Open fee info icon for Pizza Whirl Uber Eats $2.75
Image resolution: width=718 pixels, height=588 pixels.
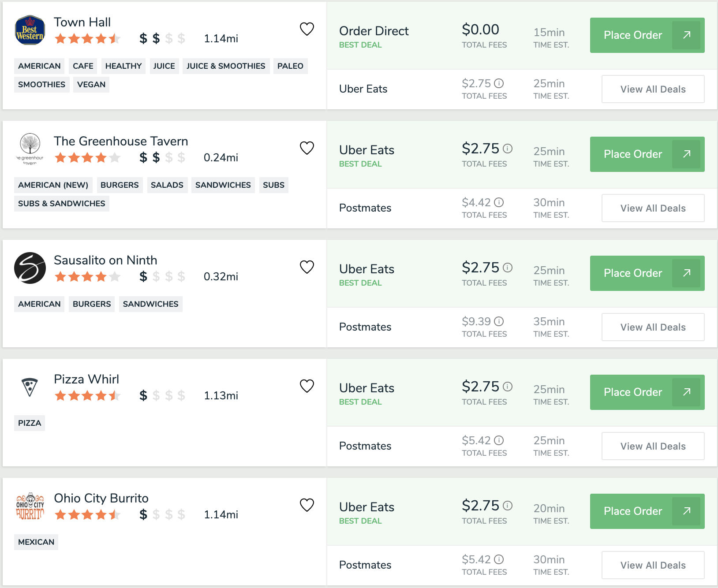pyautogui.click(x=508, y=387)
